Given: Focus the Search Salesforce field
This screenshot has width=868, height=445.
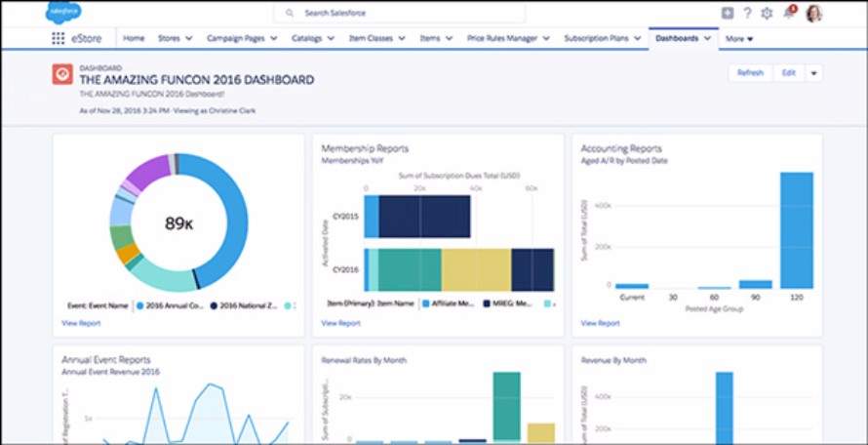Looking at the screenshot, I should (399, 13).
